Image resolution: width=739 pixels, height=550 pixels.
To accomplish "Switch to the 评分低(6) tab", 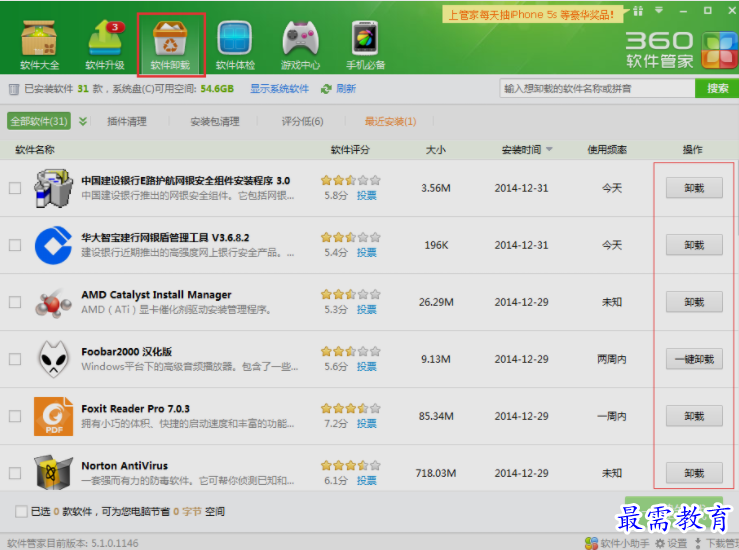I will click(x=303, y=122).
